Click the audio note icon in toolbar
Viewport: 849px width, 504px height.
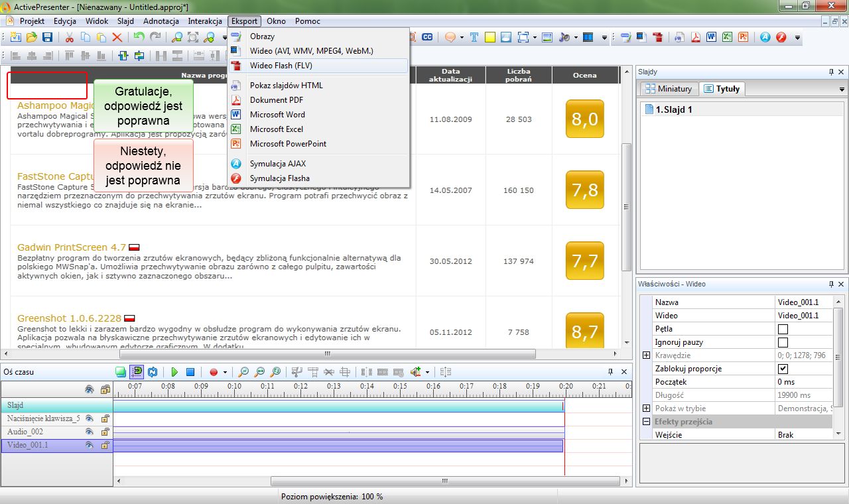point(564,38)
